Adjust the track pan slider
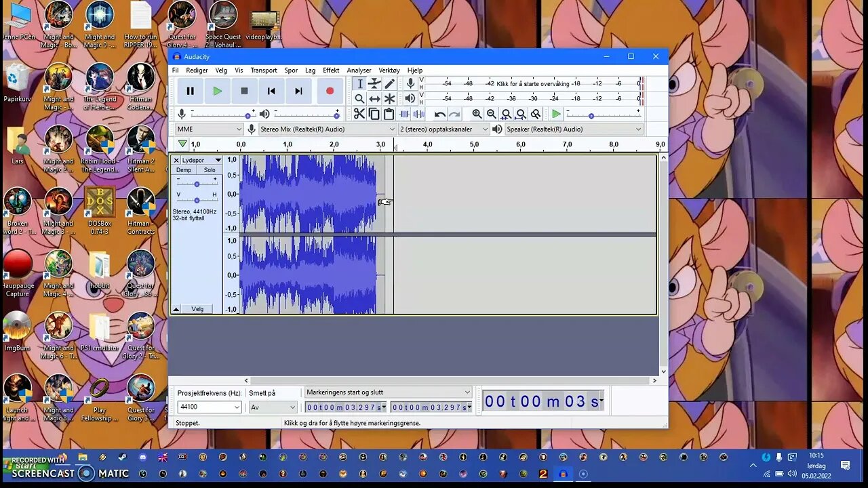868x488 pixels. (197, 199)
